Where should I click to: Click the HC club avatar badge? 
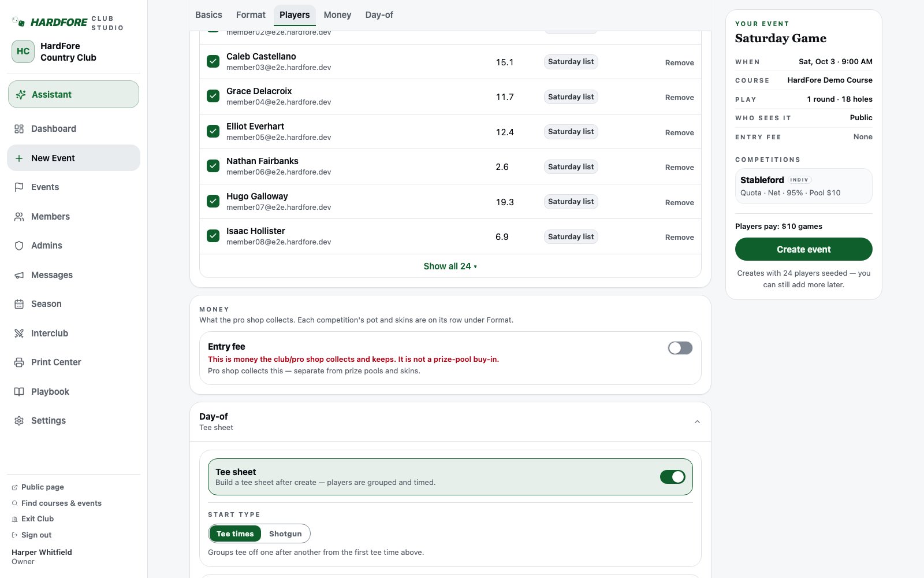point(23,51)
